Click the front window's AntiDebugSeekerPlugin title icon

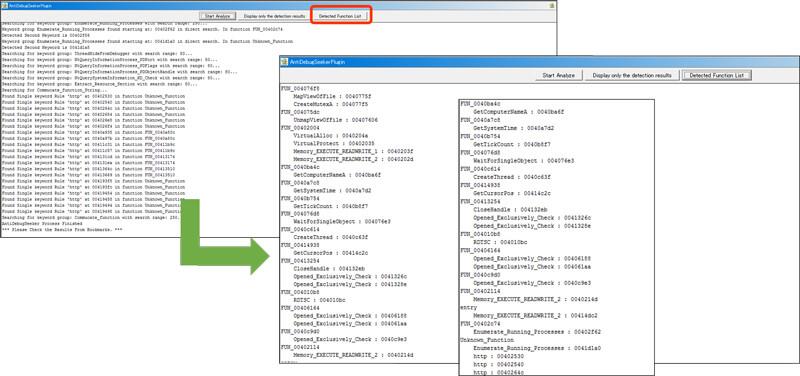pos(285,61)
